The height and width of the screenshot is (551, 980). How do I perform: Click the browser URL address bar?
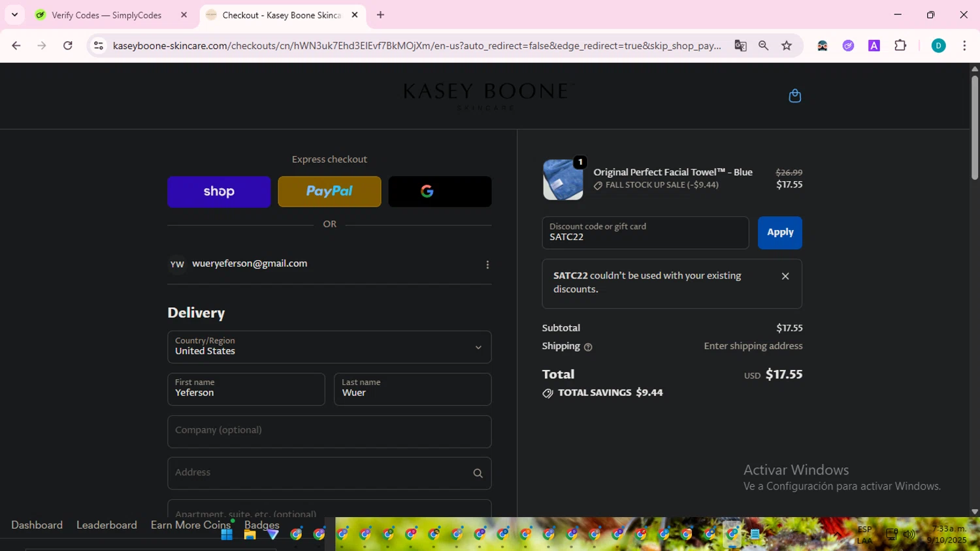tap(417, 46)
